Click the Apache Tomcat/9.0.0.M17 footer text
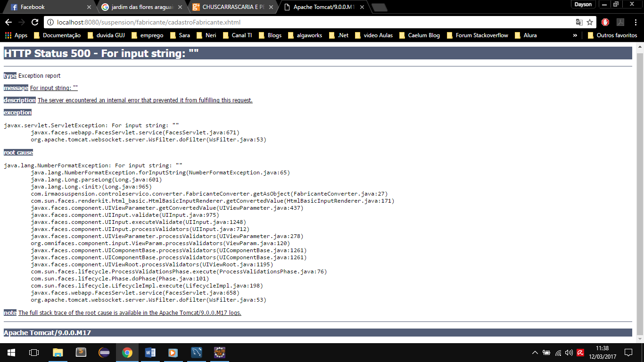644x362 pixels. pos(47,333)
